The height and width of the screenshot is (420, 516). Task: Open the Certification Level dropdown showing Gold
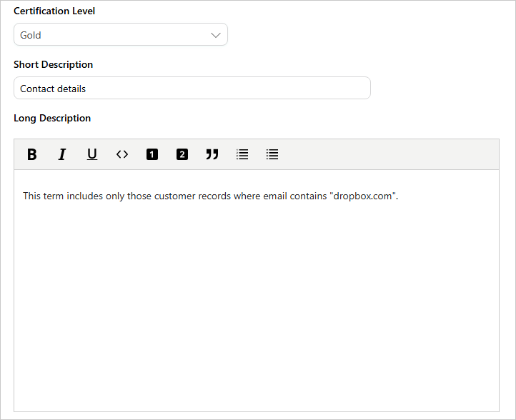tap(121, 34)
